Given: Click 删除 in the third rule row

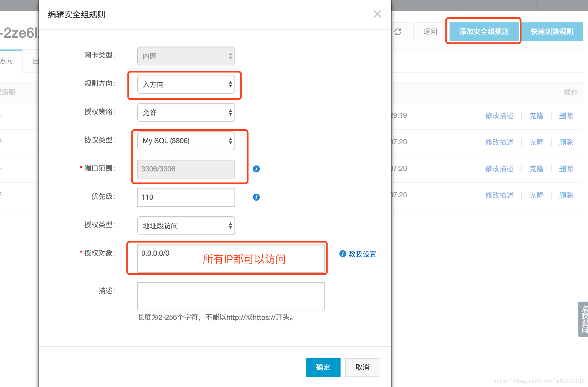Looking at the screenshot, I should point(566,169).
